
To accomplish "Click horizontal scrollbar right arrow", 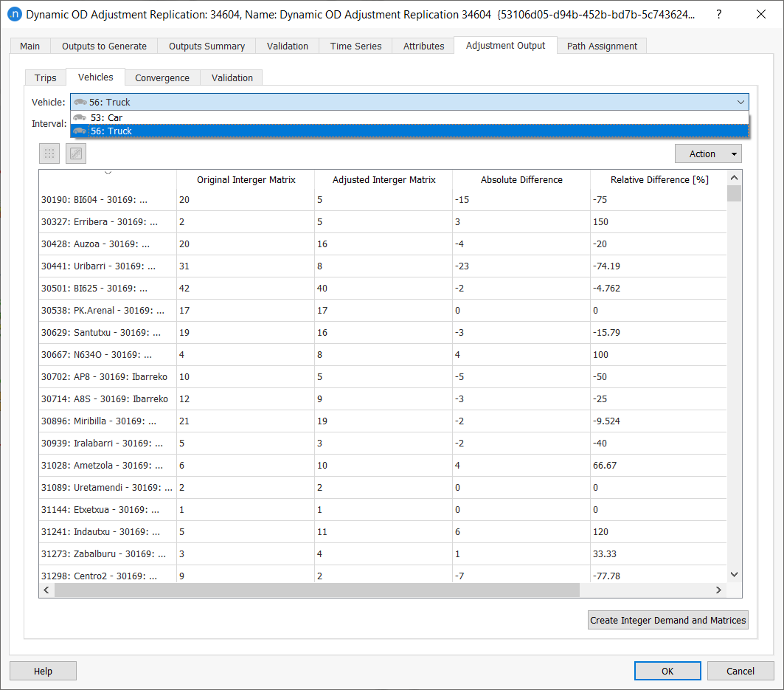I will point(719,590).
